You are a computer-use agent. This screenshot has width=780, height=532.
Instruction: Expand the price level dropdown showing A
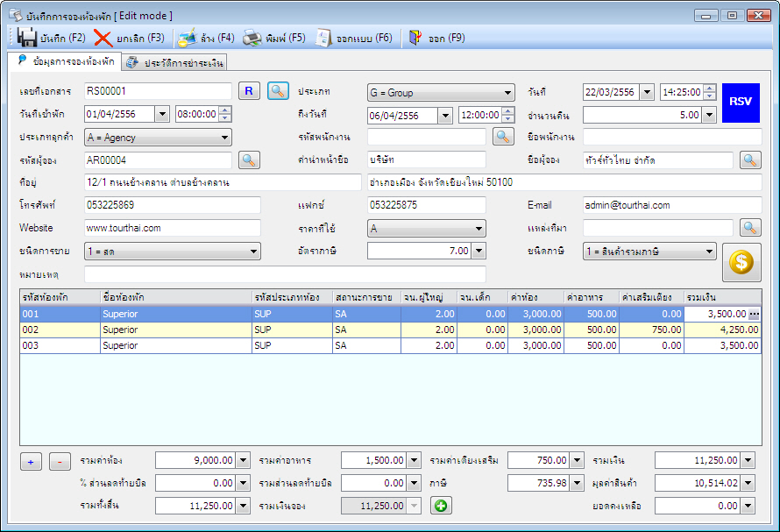[479, 229]
